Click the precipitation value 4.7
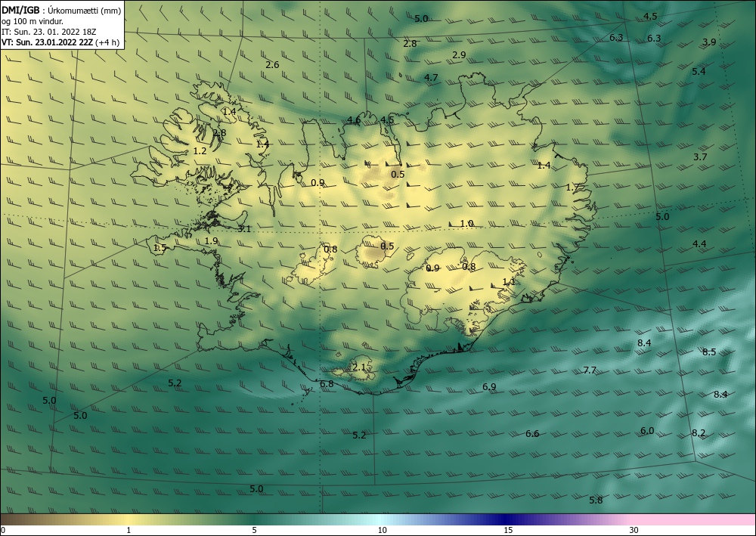The width and height of the screenshot is (756, 536). (x=431, y=77)
